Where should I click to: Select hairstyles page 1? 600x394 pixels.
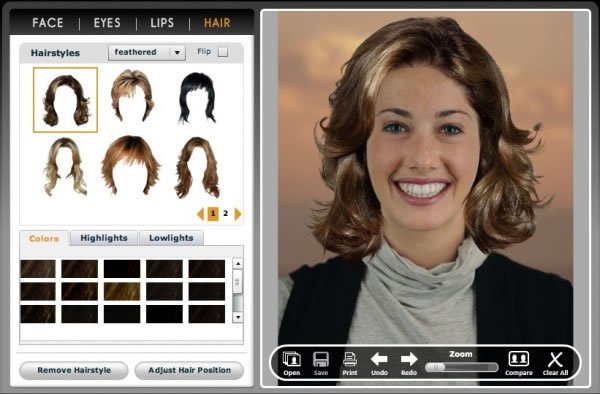[213, 214]
